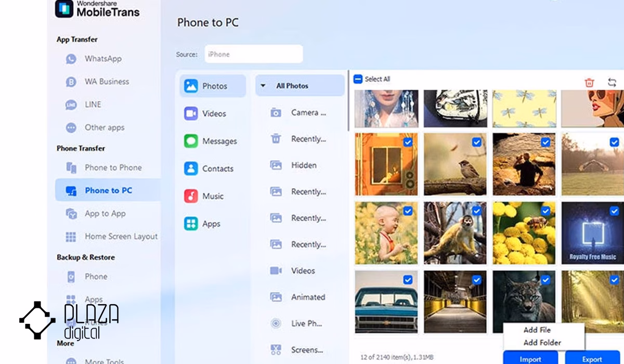This screenshot has width=624, height=364.
Task: Open the Animated album icon
Action: pyautogui.click(x=276, y=297)
